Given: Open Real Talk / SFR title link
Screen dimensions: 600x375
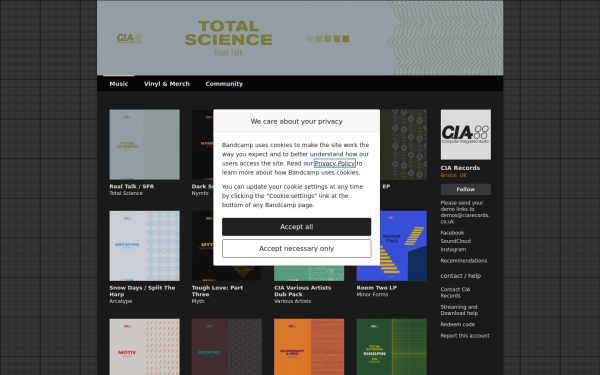Looking at the screenshot, I should (x=132, y=186).
